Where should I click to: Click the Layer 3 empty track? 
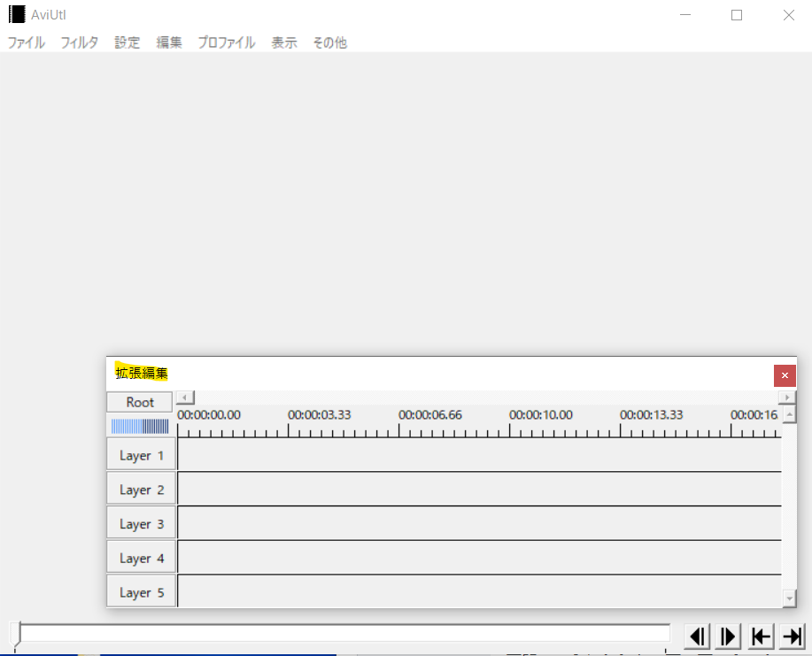480,523
